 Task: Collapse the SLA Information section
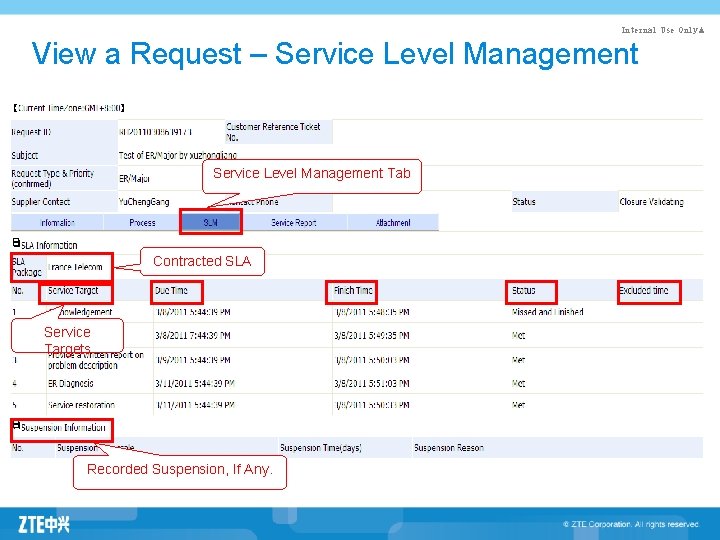pos(16,243)
